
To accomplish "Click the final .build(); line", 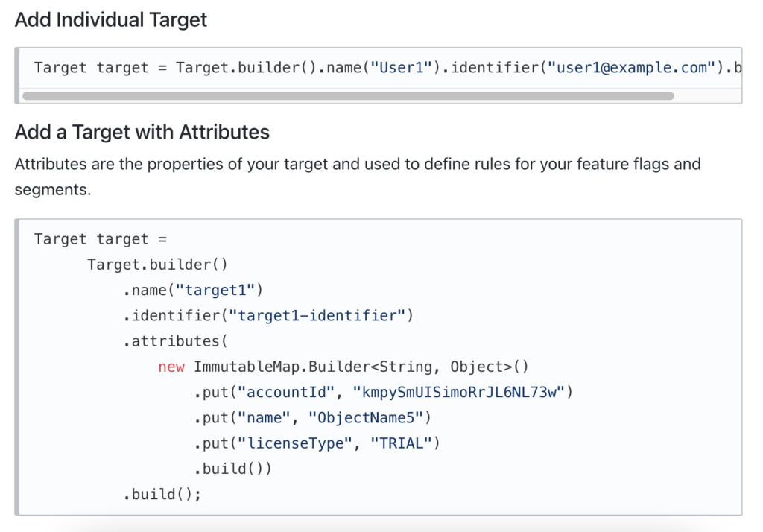I will [162, 494].
